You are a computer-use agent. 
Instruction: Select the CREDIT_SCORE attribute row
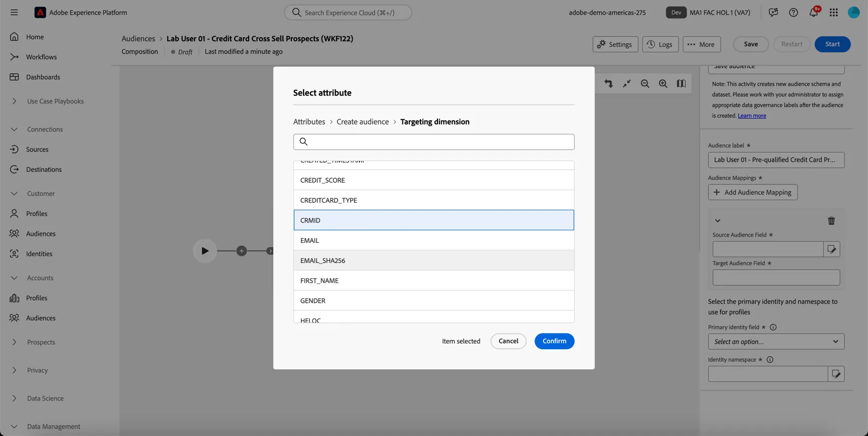[x=434, y=180]
